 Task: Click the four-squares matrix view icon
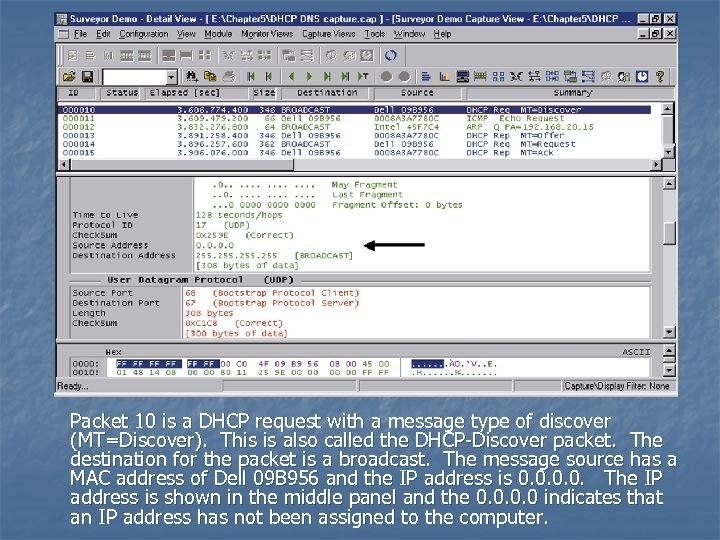(498, 76)
